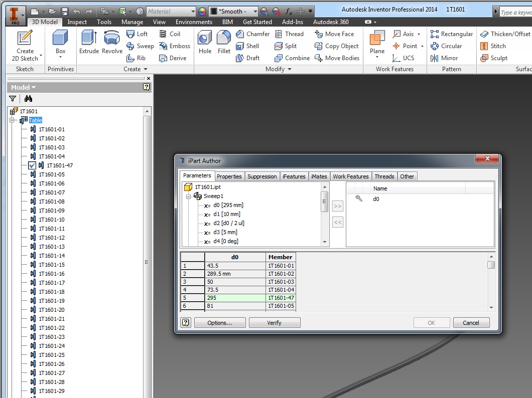Select member 1T1601-15 in browser
Screen dimensions: 532x398
[52, 265]
